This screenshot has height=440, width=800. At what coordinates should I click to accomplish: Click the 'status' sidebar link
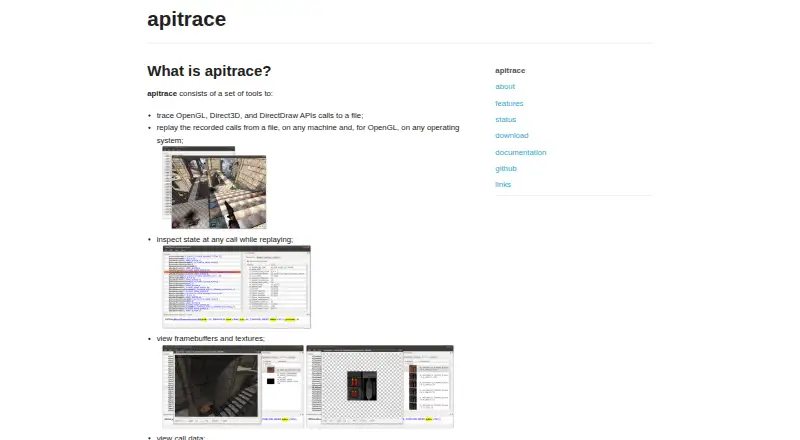click(x=505, y=119)
